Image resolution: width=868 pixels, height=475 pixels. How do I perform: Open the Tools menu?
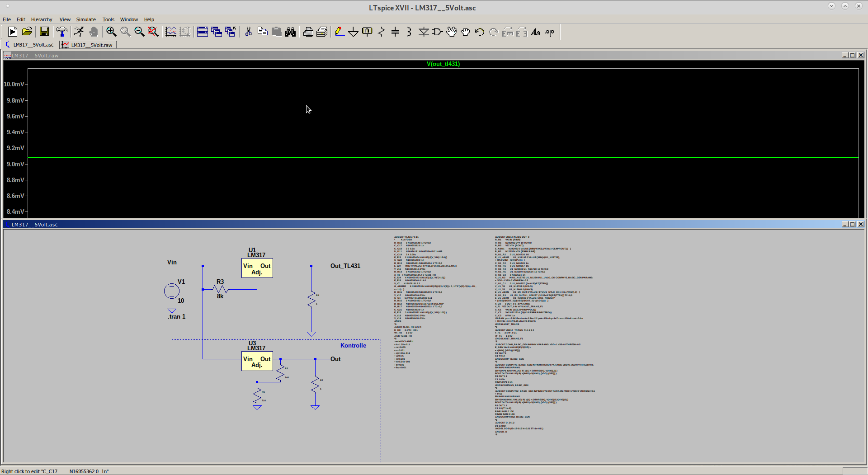coord(108,19)
